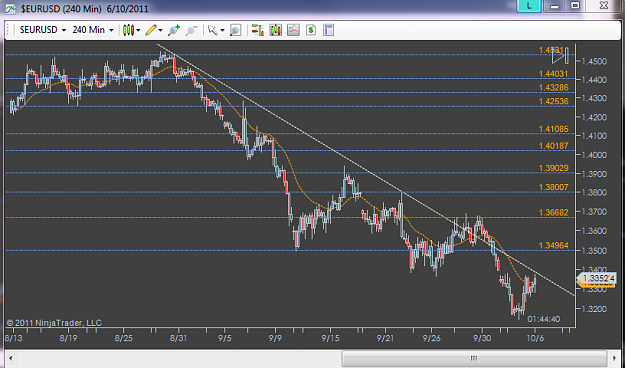
Task: Click the scroll-to-latest arrow icon on chart
Action: point(560,55)
